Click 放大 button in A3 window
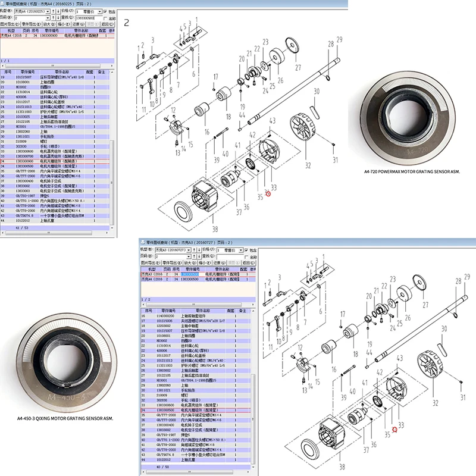Viewport: 476px width, 476px height. pyautogui.click(x=190, y=262)
